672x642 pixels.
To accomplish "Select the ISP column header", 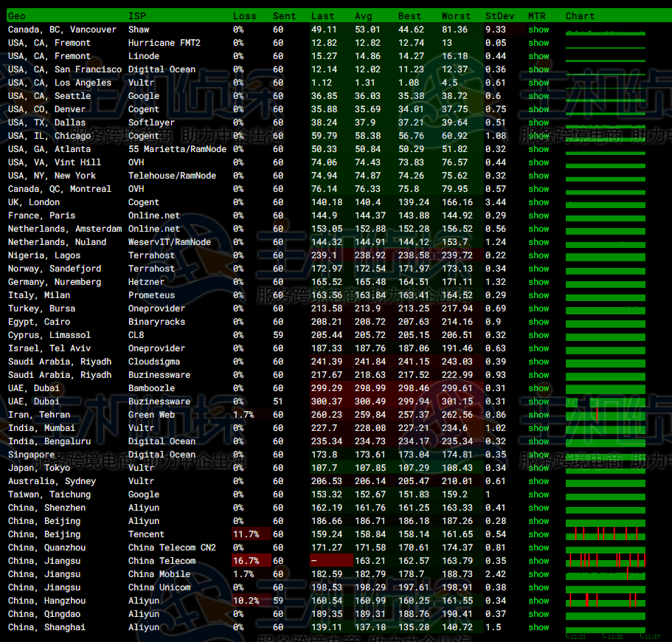I will [137, 15].
